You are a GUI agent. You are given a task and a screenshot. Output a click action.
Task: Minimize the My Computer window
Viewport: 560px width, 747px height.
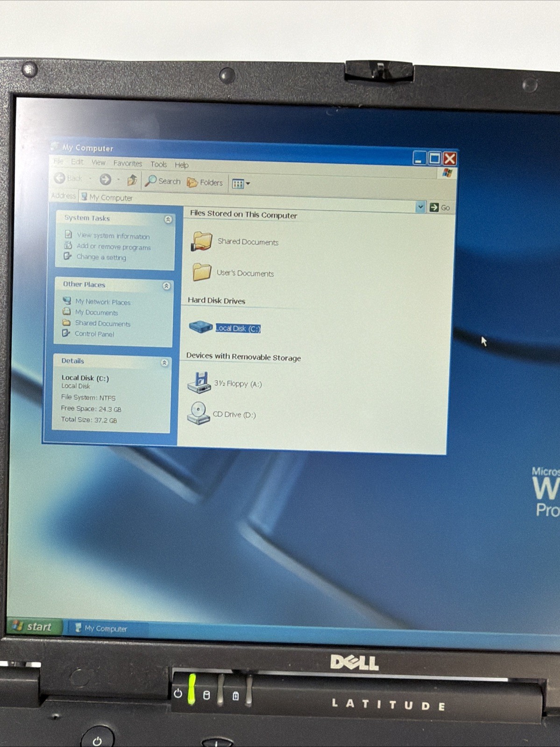[x=419, y=158]
